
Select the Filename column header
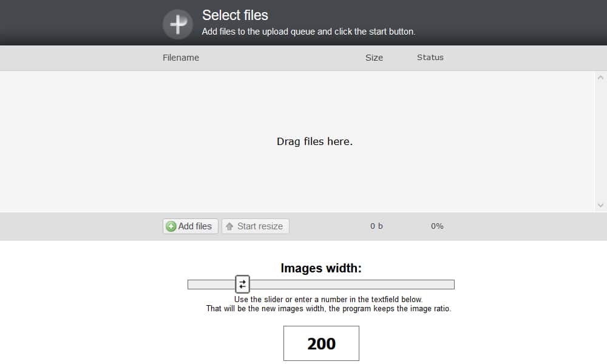click(x=180, y=58)
